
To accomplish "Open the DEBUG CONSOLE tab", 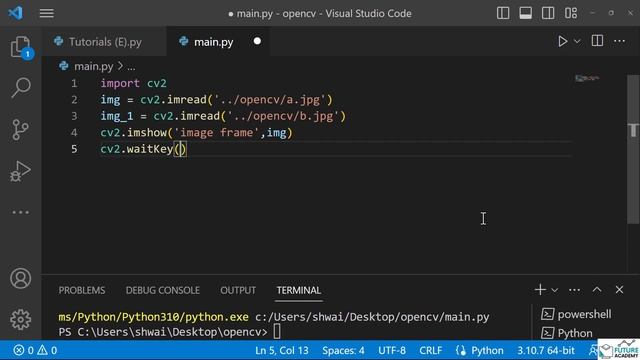I will coord(162,290).
